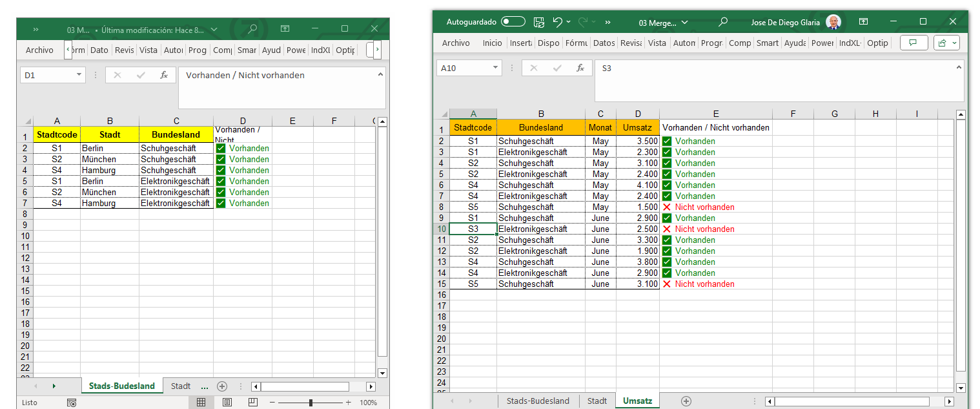Switch to Page Break Preview icon

point(252,403)
